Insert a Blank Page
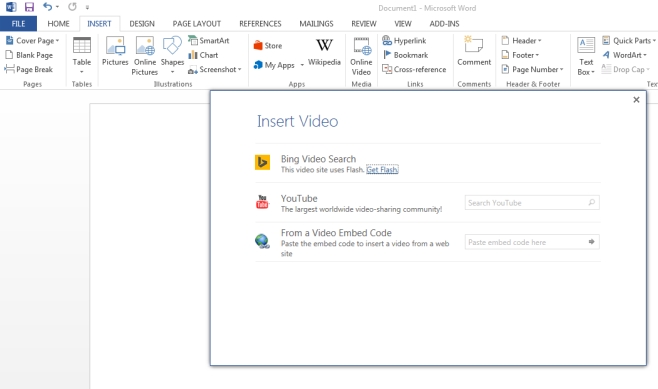The image size is (658, 389). (29, 55)
